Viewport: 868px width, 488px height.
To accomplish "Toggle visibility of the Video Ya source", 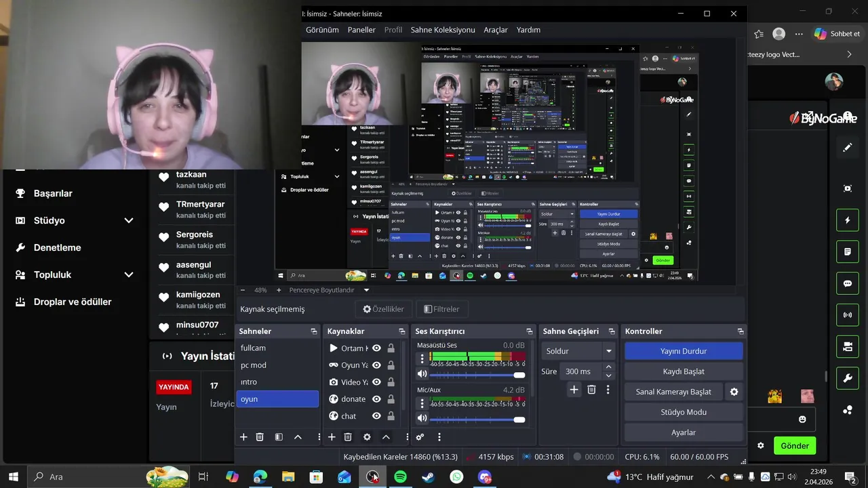I will (376, 382).
